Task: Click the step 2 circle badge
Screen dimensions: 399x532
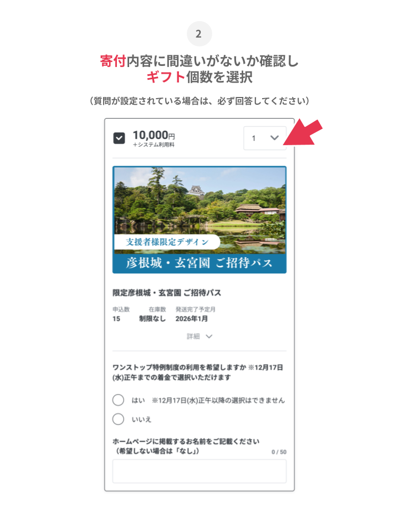Action: click(x=199, y=34)
